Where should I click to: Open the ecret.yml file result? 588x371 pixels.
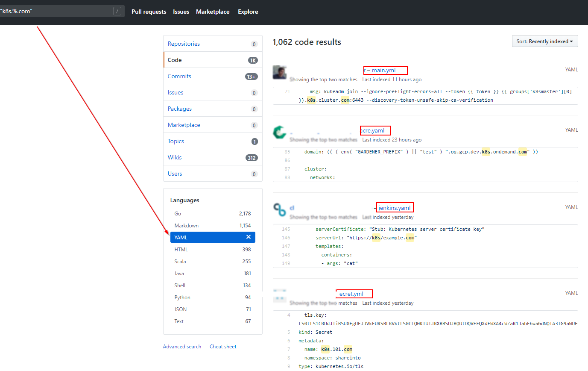351,294
